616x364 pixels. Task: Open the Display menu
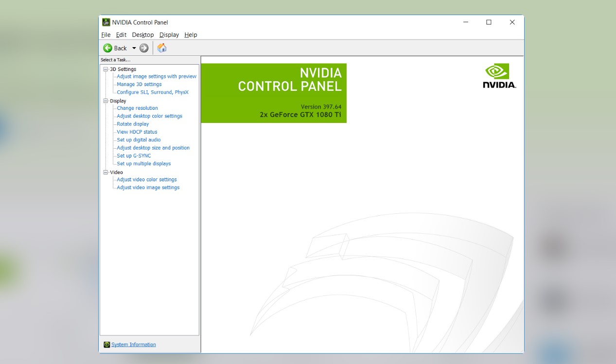169,35
